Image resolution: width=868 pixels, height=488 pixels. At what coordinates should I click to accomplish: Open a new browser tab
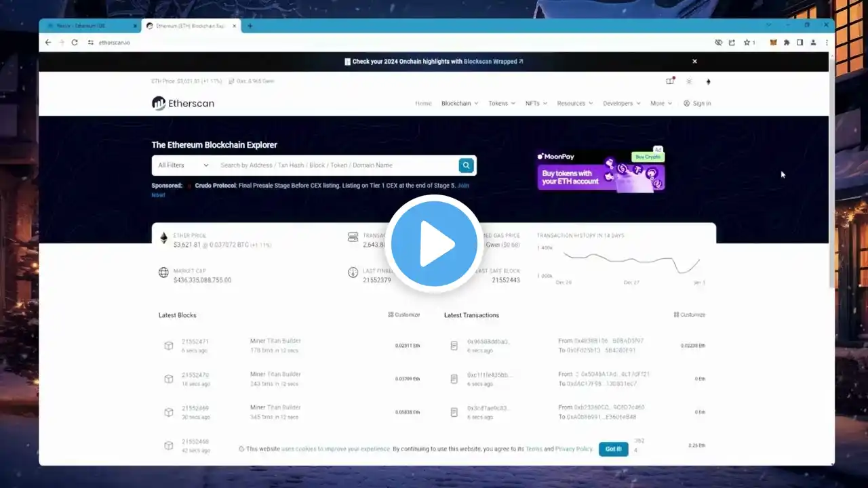click(x=250, y=26)
